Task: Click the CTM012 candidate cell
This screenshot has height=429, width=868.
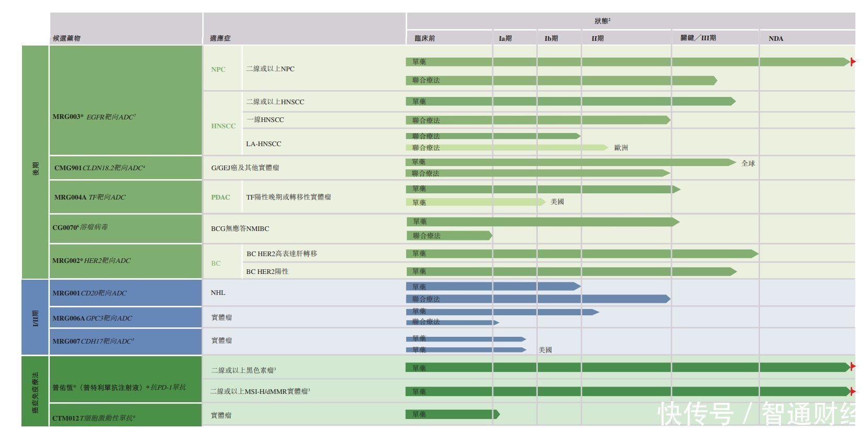Action: [x=94, y=417]
